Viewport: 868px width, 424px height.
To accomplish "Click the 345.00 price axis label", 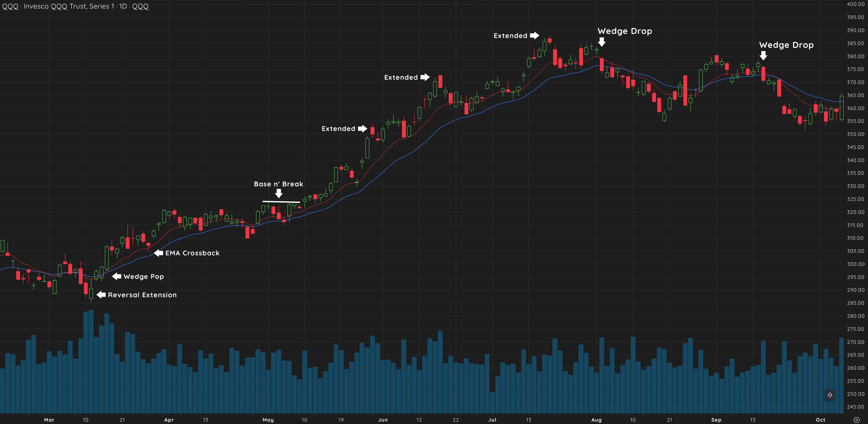I will pos(855,147).
